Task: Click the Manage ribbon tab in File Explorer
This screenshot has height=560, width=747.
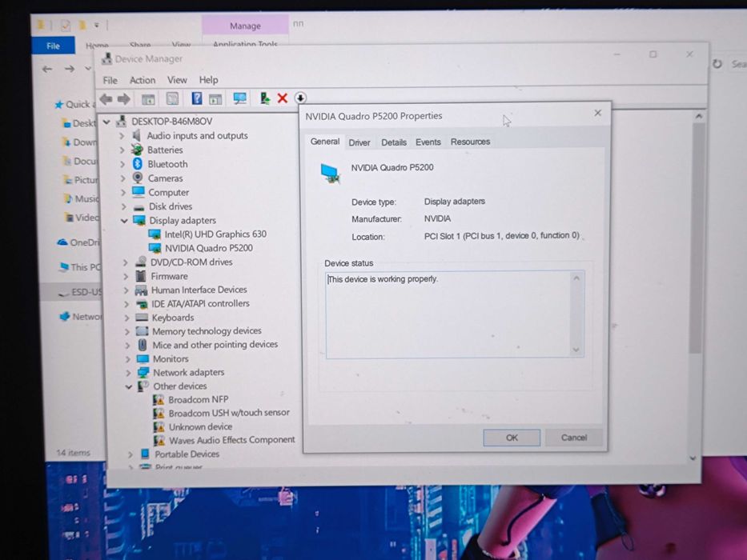Action: [245, 26]
